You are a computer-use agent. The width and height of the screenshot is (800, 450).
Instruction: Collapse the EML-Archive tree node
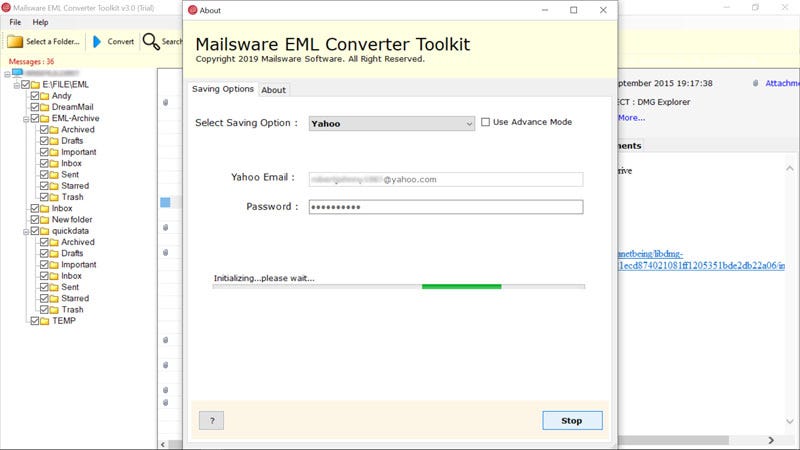click(26, 119)
